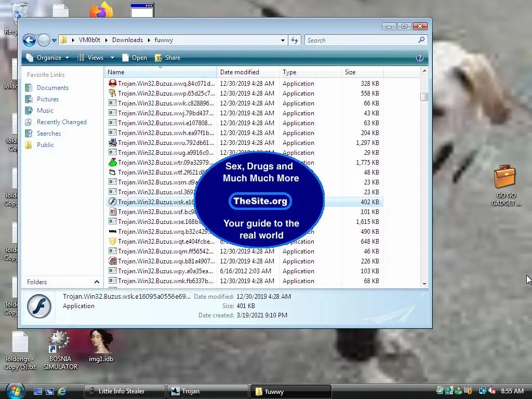Viewport: 532px width, 399px height.
Task: Open Pictures favorite link
Action: pos(47,99)
